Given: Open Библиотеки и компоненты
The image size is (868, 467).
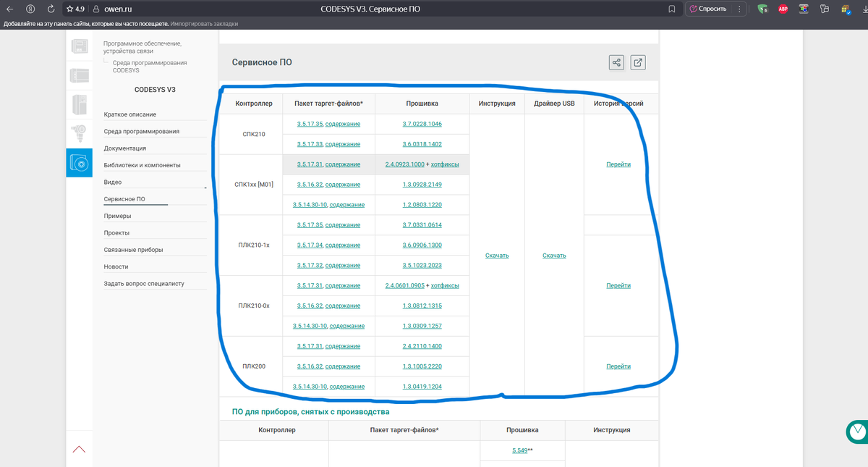Looking at the screenshot, I should click(142, 165).
